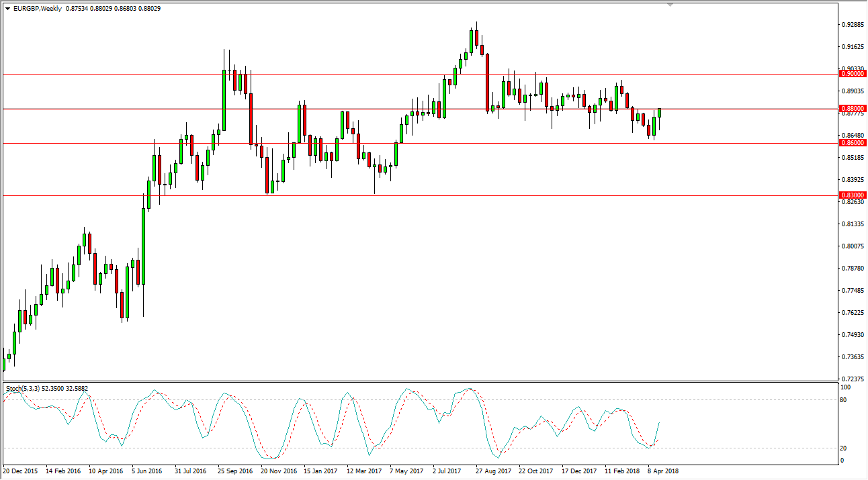Click the 7 May 2017 date label
The width and height of the screenshot is (868, 480).
407,471
